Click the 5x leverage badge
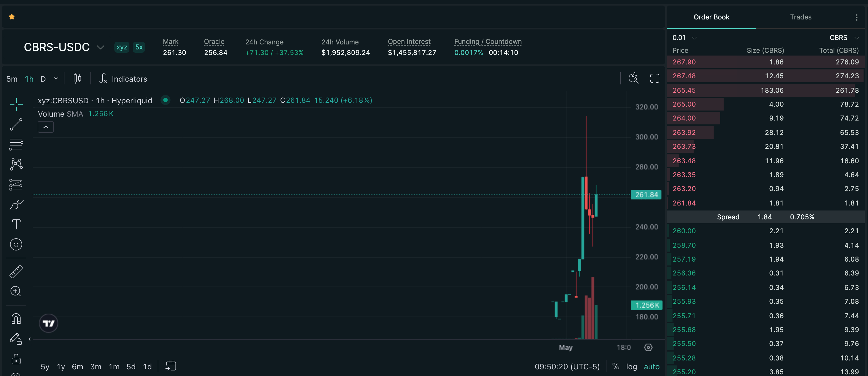 (x=139, y=47)
